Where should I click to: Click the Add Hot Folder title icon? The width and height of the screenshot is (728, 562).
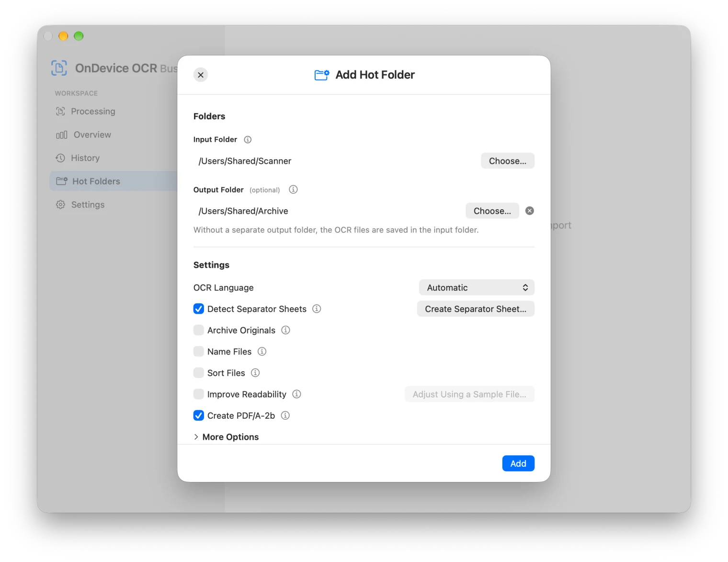[322, 75]
